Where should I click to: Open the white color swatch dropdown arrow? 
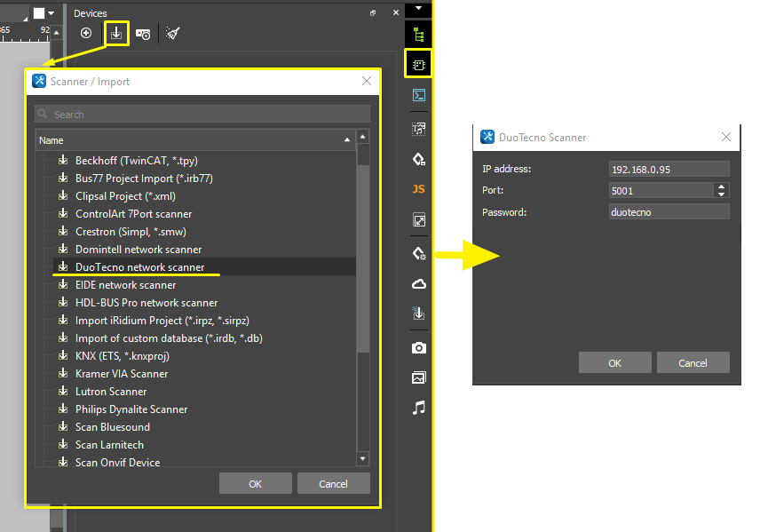(x=51, y=13)
